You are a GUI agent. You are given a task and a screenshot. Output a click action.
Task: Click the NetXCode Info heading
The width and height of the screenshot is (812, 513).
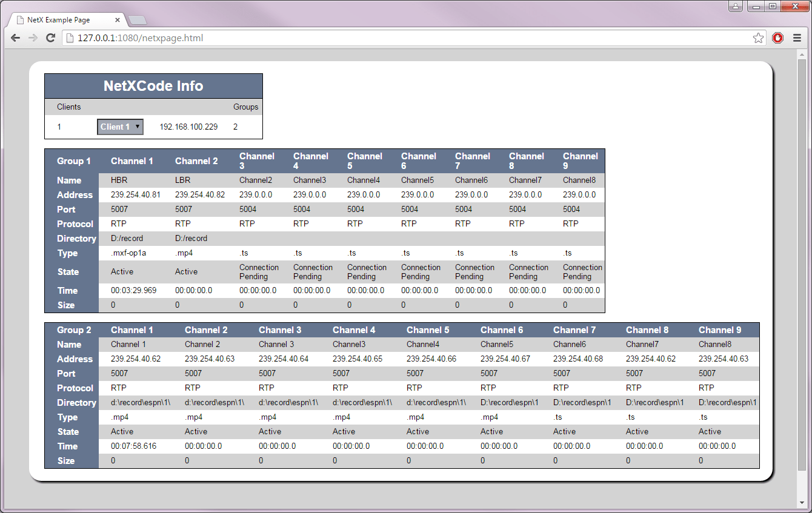coord(153,86)
